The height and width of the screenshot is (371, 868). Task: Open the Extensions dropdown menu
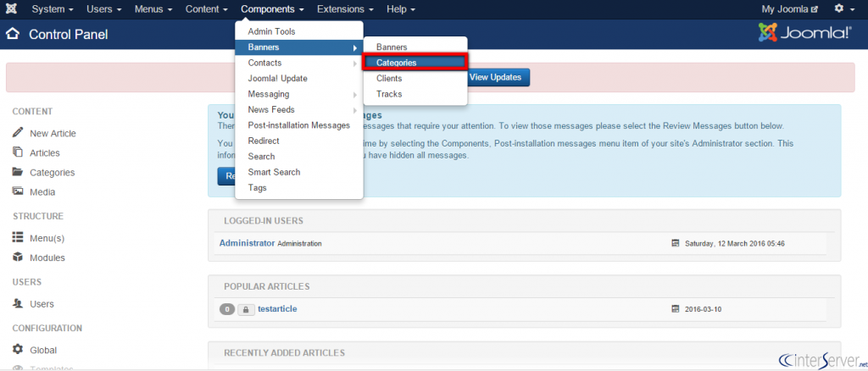pyautogui.click(x=346, y=9)
